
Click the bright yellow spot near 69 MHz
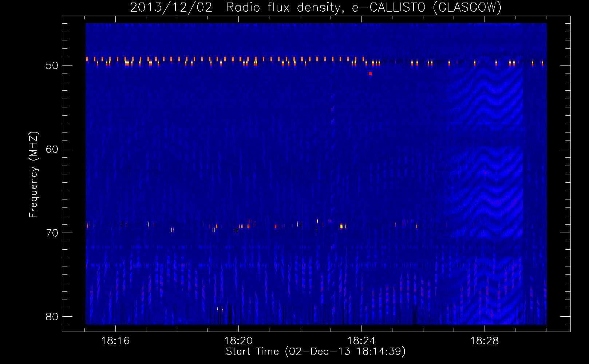click(341, 226)
